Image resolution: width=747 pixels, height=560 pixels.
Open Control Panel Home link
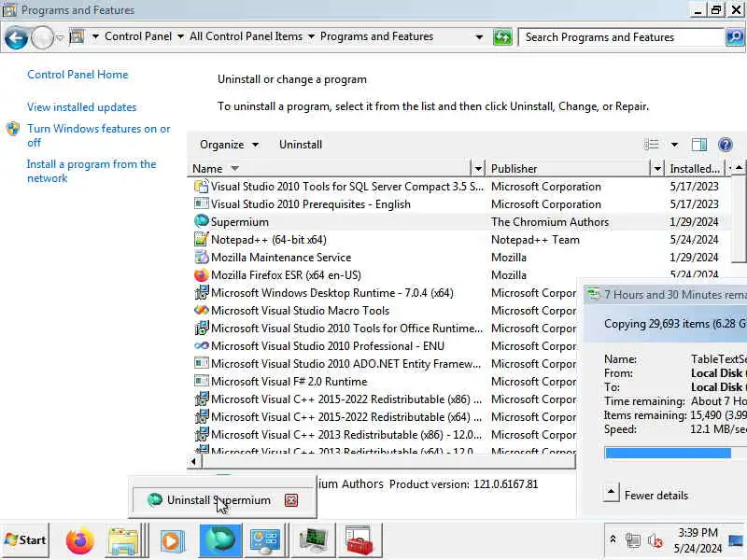(x=78, y=75)
